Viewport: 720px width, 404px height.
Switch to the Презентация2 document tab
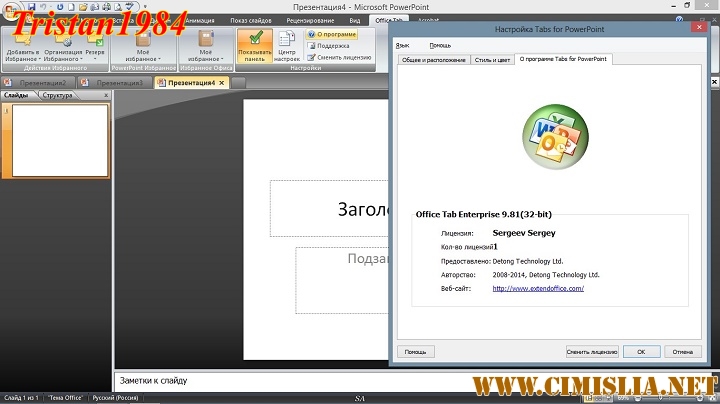43,83
